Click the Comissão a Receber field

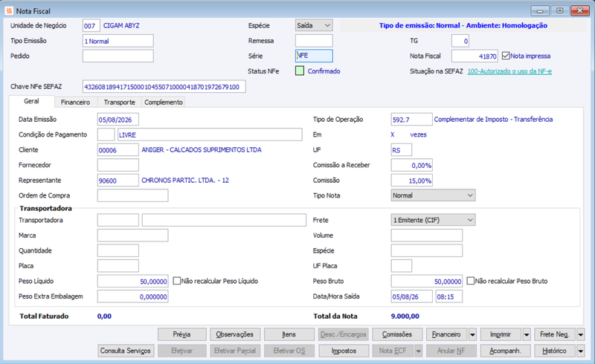click(412, 165)
